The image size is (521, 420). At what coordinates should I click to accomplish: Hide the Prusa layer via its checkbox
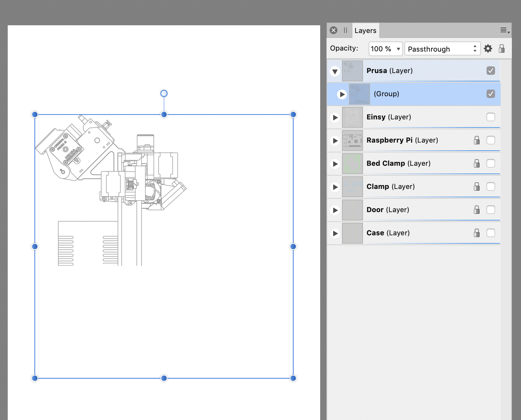click(x=490, y=71)
